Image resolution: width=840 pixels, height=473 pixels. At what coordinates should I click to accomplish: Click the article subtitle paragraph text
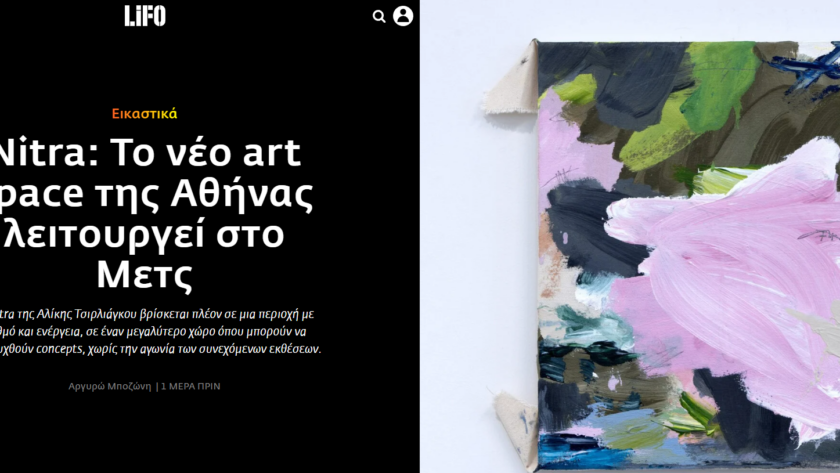point(160,332)
